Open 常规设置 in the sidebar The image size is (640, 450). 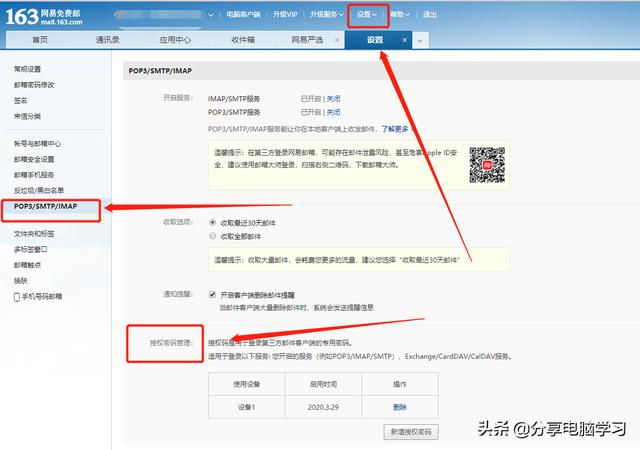27,69
